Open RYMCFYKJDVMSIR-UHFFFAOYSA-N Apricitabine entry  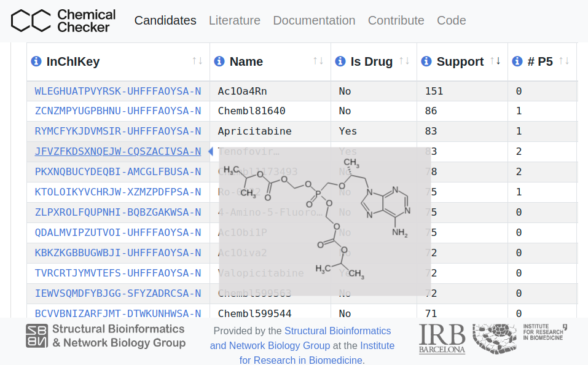click(x=118, y=131)
